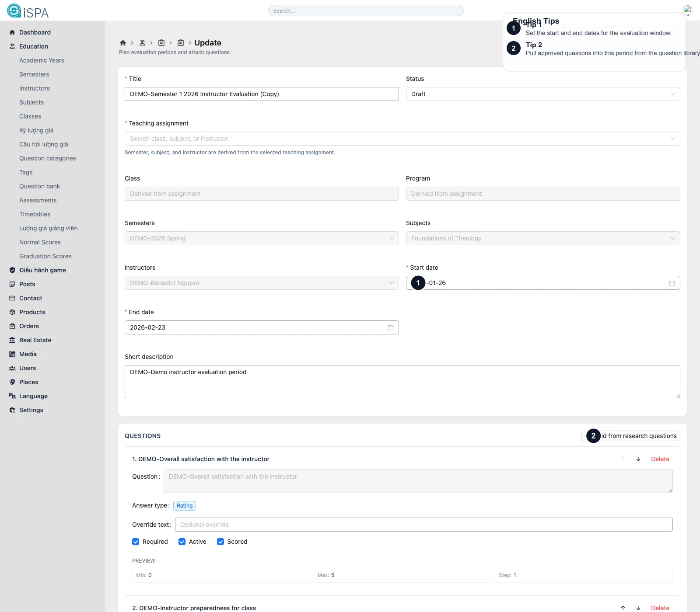Screen dimensions: 700x612
Task: Click the Education breadcrumb icon
Action: click(x=142, y=43)
